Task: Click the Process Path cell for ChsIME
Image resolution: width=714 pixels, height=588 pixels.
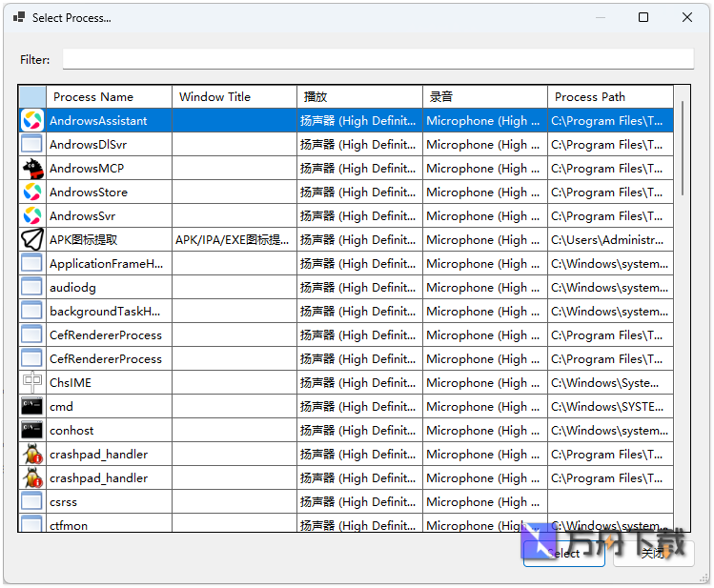Action: point(611,383)
